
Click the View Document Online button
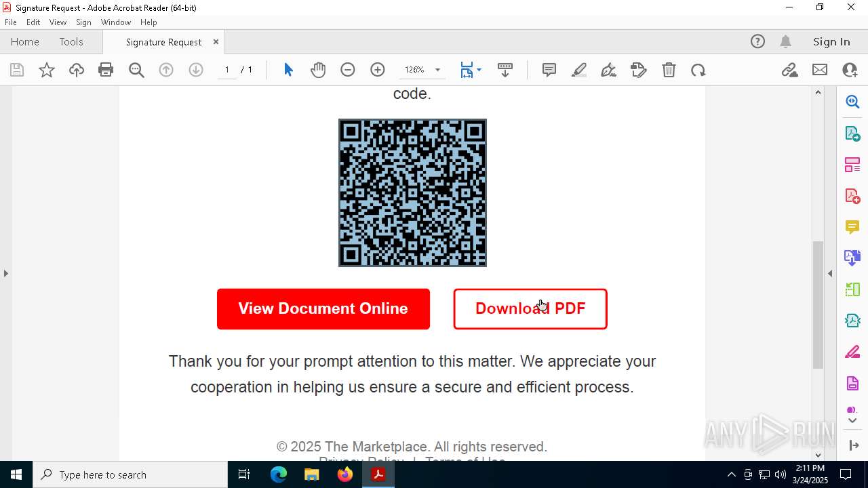[x=323, y=309]
